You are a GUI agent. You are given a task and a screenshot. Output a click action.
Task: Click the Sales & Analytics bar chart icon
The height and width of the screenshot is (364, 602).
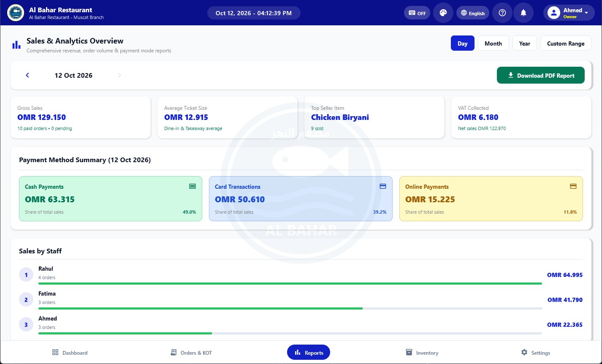pos(16,45)
